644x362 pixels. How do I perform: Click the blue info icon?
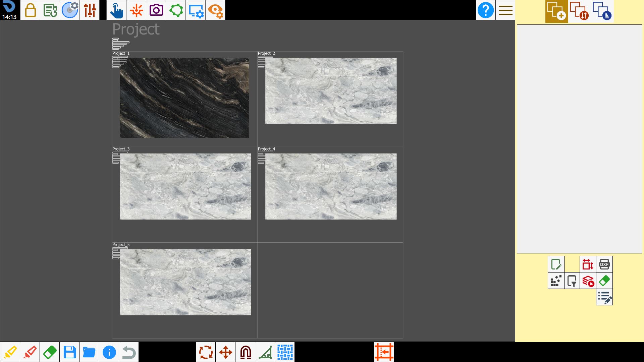coord(109,352)
